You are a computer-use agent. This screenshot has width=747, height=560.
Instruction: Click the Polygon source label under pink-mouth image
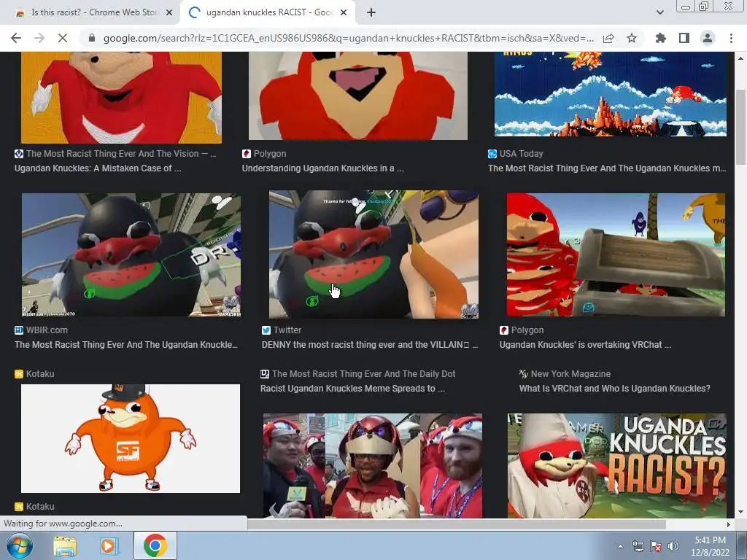pyautogui.click(x=270, y=154)
